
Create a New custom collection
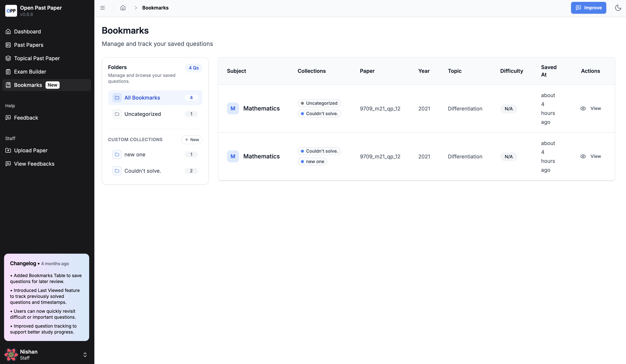pos(192,139)
